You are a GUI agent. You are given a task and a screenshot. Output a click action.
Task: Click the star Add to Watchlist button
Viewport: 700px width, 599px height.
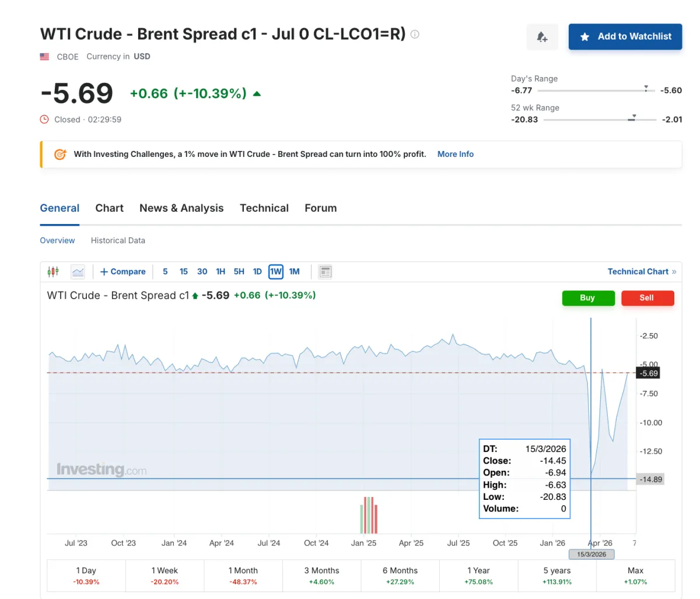pos(625,37)
